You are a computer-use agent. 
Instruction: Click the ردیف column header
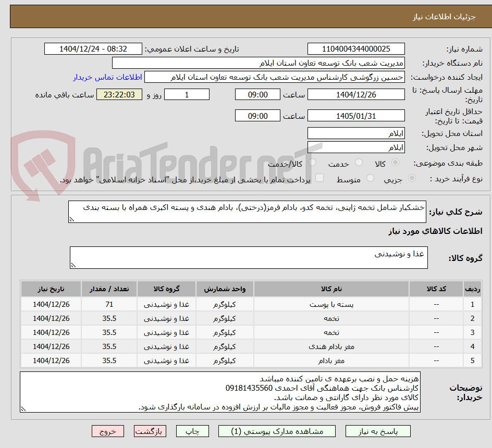472,289
